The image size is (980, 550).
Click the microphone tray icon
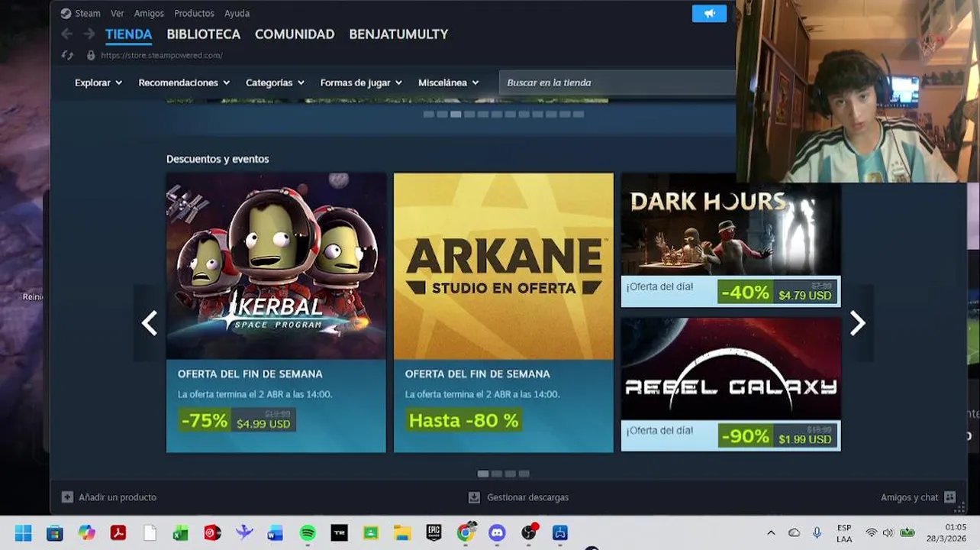[817, 533]
